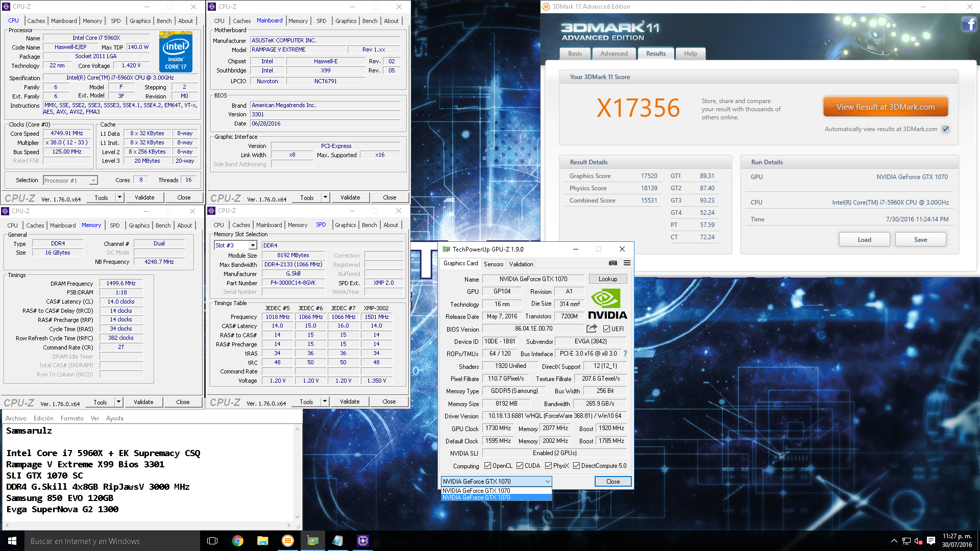This screenshot has width=980, height=551.
Task: Click the Close button in CPU-Z Memory window
Action: [183, 402]
